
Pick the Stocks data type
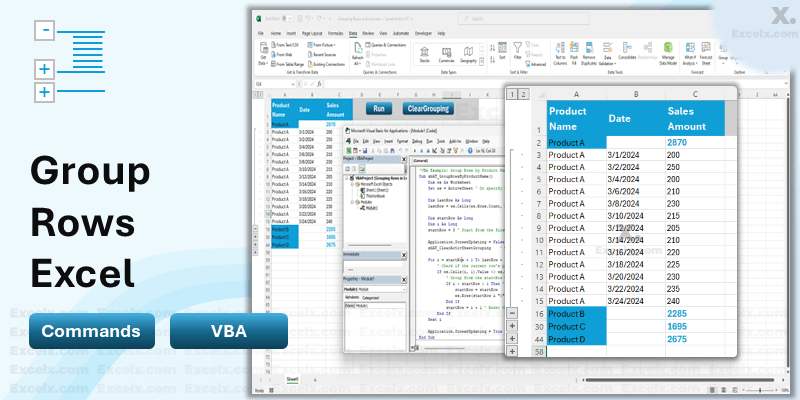tap(424, 55)
